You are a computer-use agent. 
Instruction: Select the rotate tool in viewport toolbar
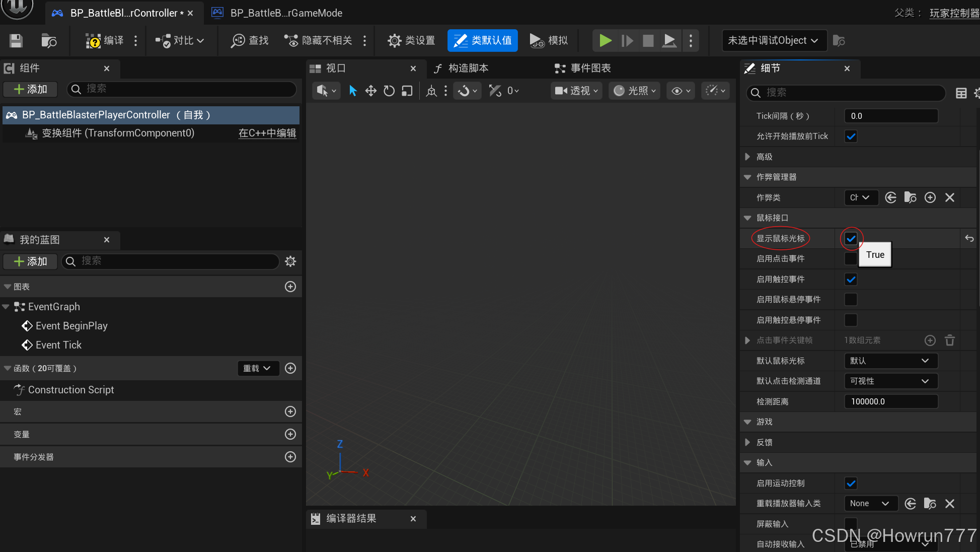(x=389, y=91)
